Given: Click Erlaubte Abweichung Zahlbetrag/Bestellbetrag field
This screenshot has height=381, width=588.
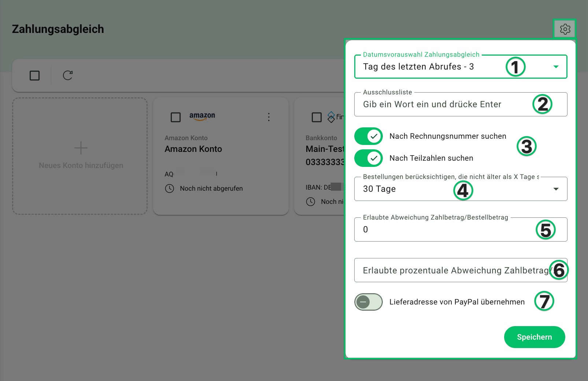Looking at the screenshot, I should (461, 229).
